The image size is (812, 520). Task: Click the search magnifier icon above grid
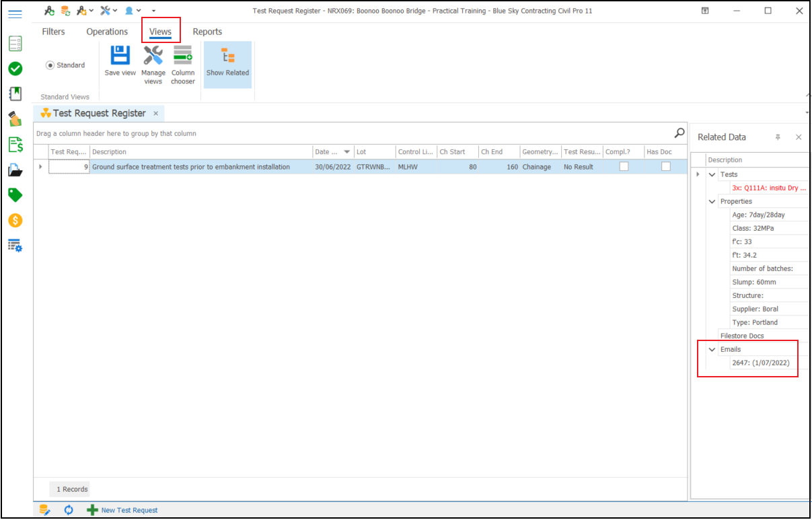[x=679, y=133]
